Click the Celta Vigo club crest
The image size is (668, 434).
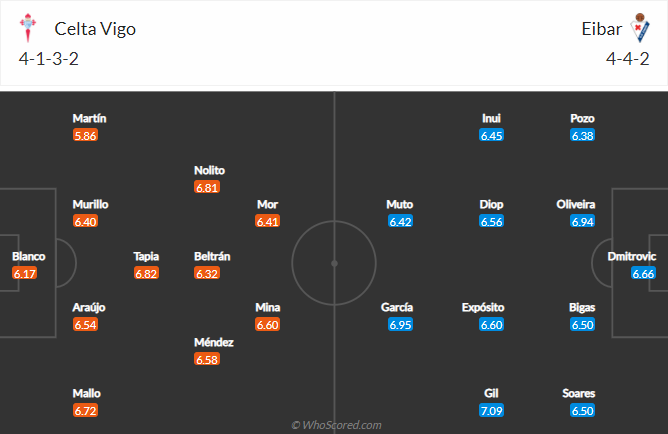(28, 29)
